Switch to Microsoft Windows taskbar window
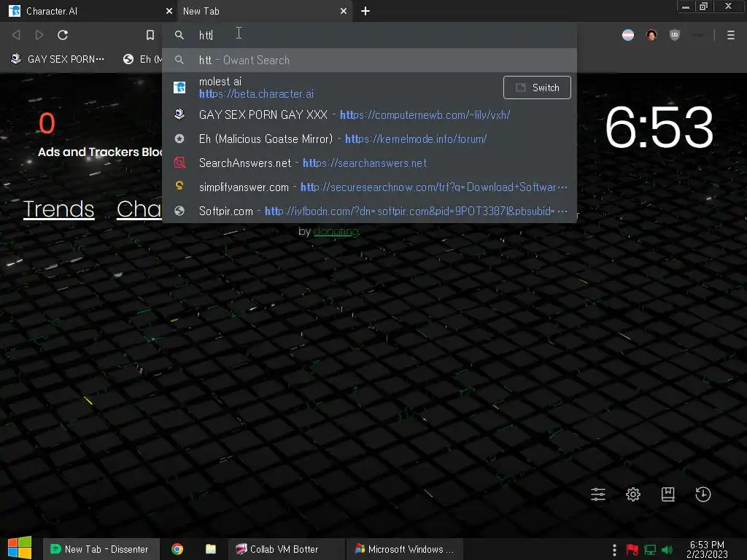Viewport: 747px width, 560px height. [x=404, y=549]
